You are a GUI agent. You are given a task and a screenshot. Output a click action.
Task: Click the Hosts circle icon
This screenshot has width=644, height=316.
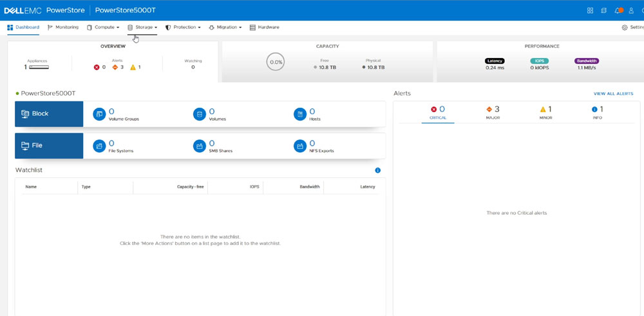tap(300, 114)
